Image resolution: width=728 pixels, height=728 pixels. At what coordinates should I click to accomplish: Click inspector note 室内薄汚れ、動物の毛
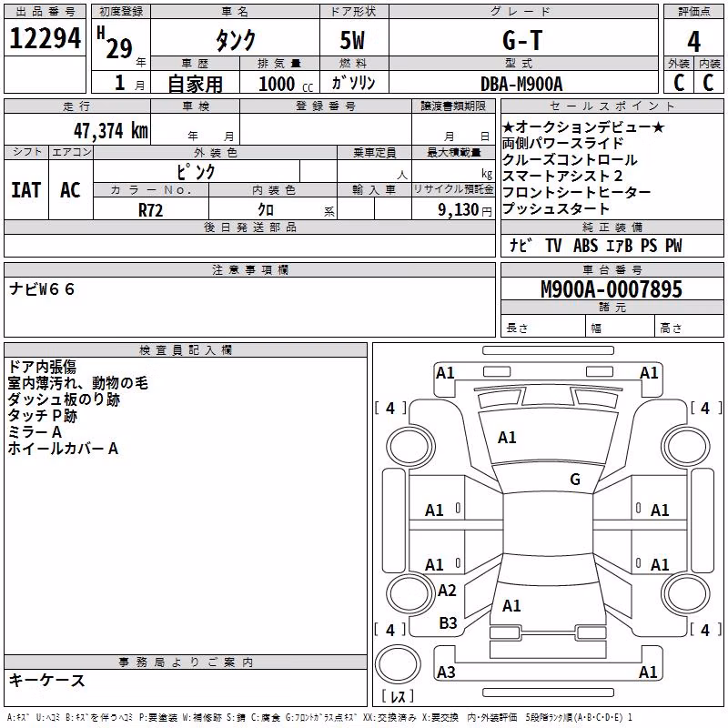(x=77, y=383)
